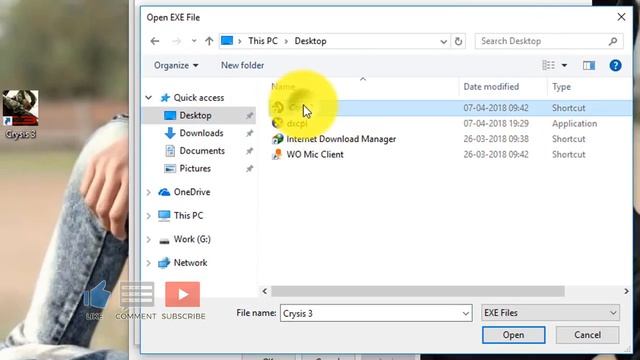Open more view options dropdown
Viewport: 640px width, 360px height.
pyautogui.click(x=564, y=65)
